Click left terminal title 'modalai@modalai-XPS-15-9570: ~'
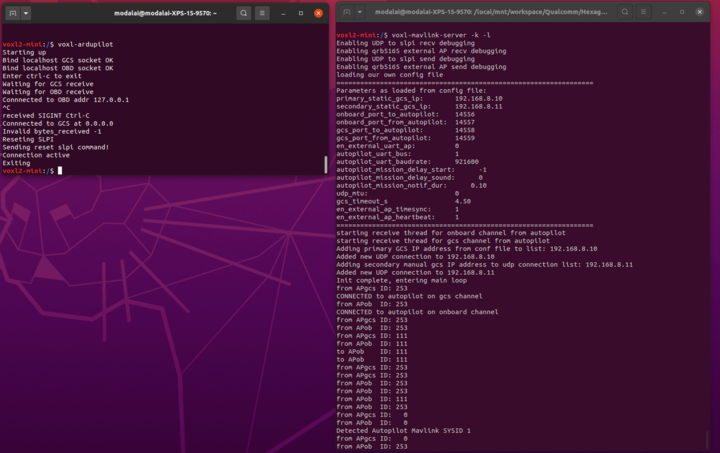Viewport: 720px width, 453px height. 165,13
